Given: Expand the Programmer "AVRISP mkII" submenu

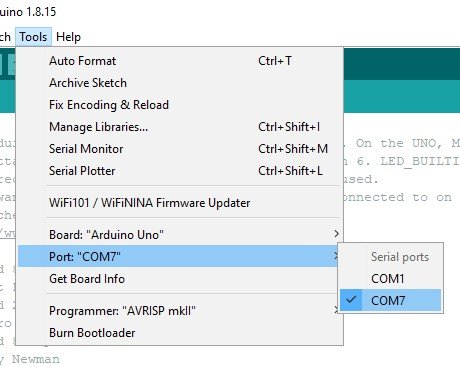Looking at the screenshot, I should 180,311.
